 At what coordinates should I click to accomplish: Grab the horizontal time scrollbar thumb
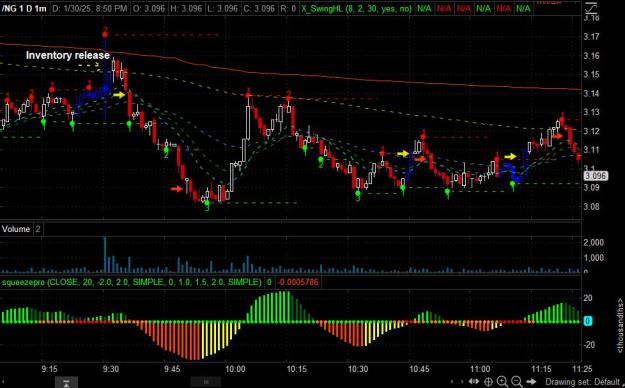[206, 382]
